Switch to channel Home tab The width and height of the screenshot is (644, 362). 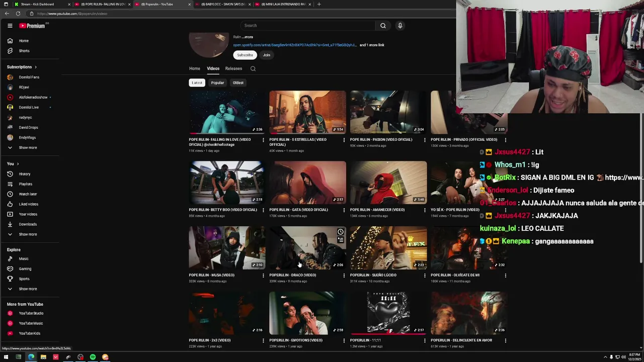(195, 69)
